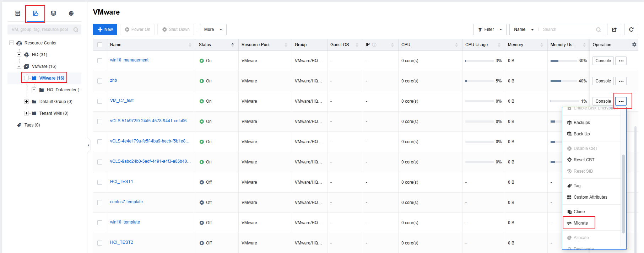
Task: Open Console for zhb
Action: (x=603, y=81)
